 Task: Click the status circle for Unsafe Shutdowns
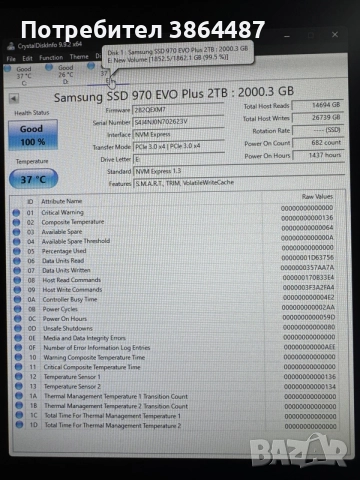point(18,328)
